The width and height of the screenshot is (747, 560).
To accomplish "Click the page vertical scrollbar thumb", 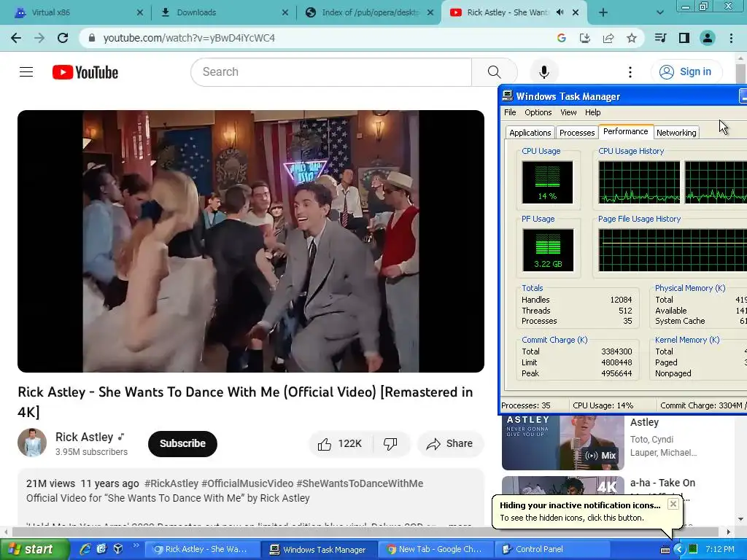I will click(x=740, y=74).
